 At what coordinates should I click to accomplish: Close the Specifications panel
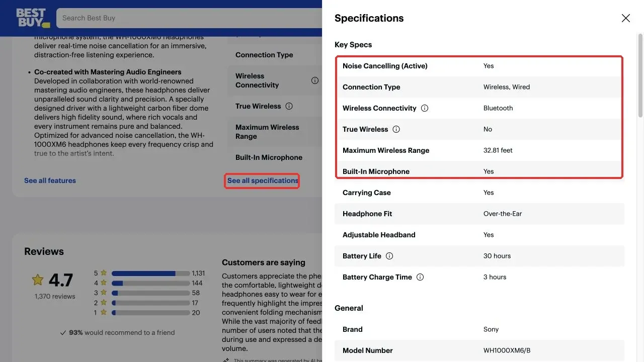(x=625, y=18)
